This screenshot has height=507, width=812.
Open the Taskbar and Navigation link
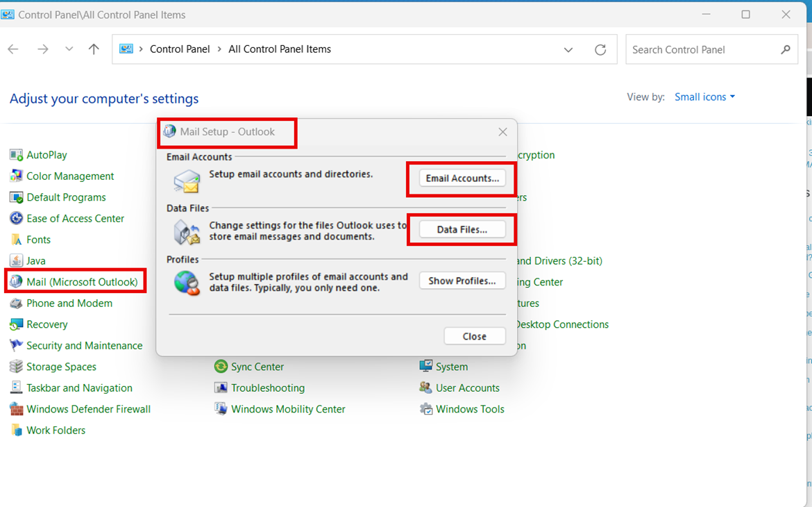click(79, 388)
